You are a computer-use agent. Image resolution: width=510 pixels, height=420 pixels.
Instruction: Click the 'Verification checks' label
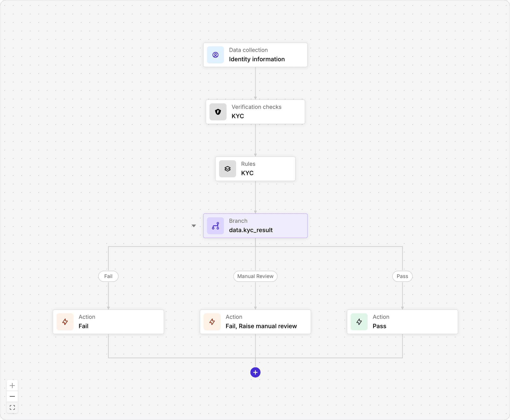pyautogui.click(x=256, y=107)
